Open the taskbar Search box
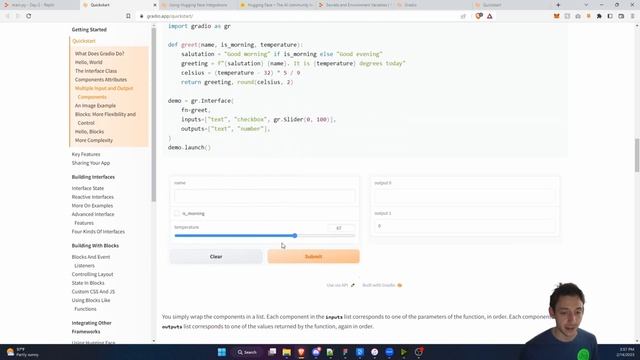Viewport: 640px width, 360px height. 247,352
